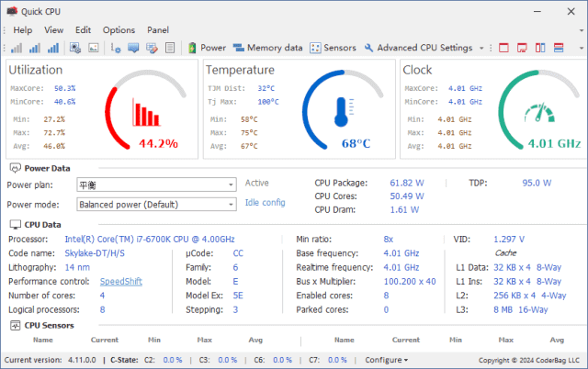The height and width of the screenshot is (369, 588).
Task: Expand the Configure menu in status bar
Action: point(386,360)
